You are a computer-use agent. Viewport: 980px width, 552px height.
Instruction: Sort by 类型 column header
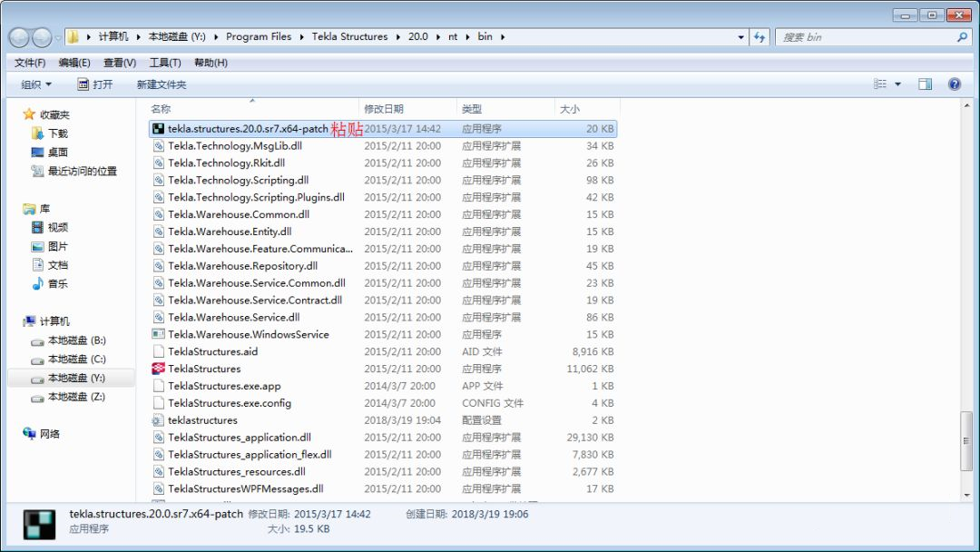pyautogui.click(x=505, y=109)
